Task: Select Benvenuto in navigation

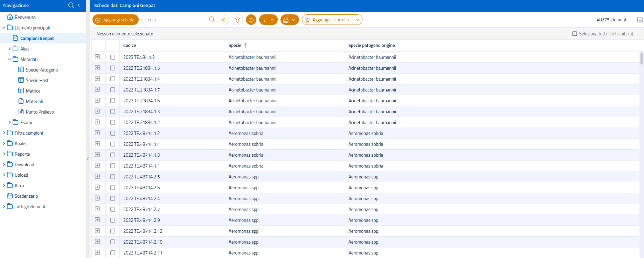Action: point(25,17)
